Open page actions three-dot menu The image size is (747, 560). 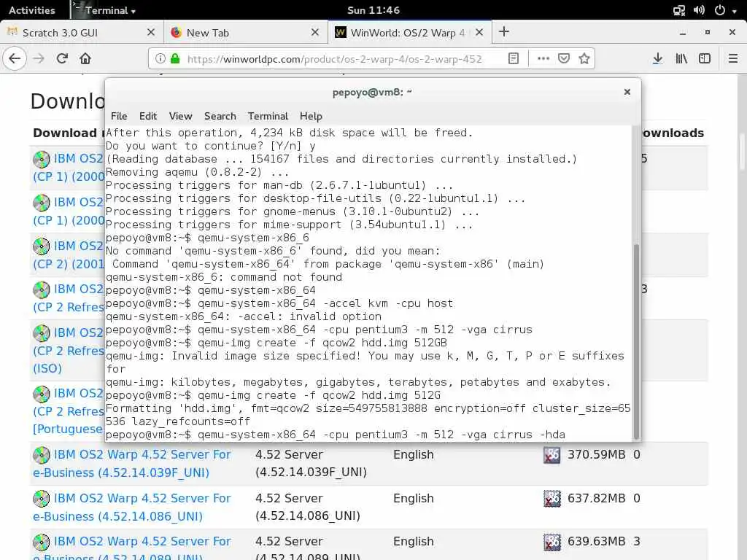point(543,58)
